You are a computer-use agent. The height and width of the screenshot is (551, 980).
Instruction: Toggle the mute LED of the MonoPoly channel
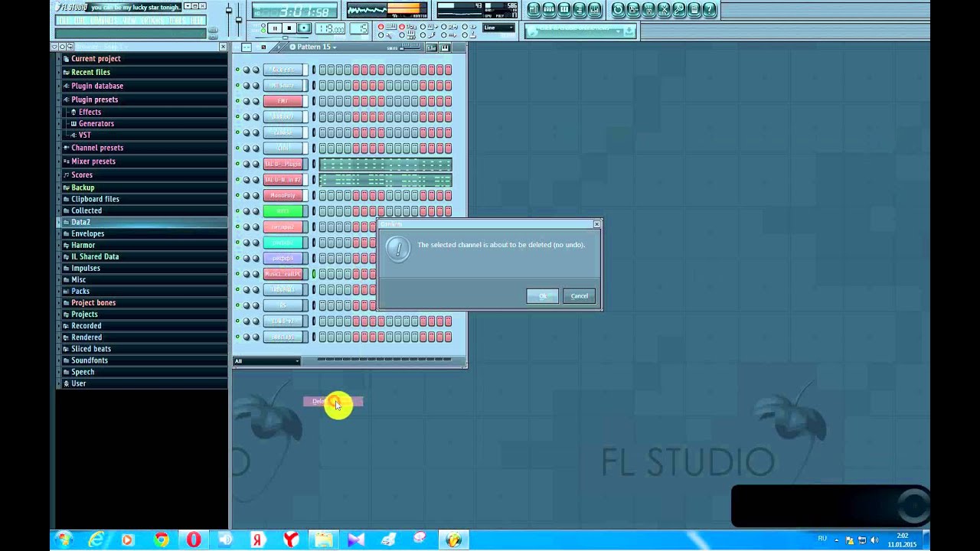tap(237, 195)
